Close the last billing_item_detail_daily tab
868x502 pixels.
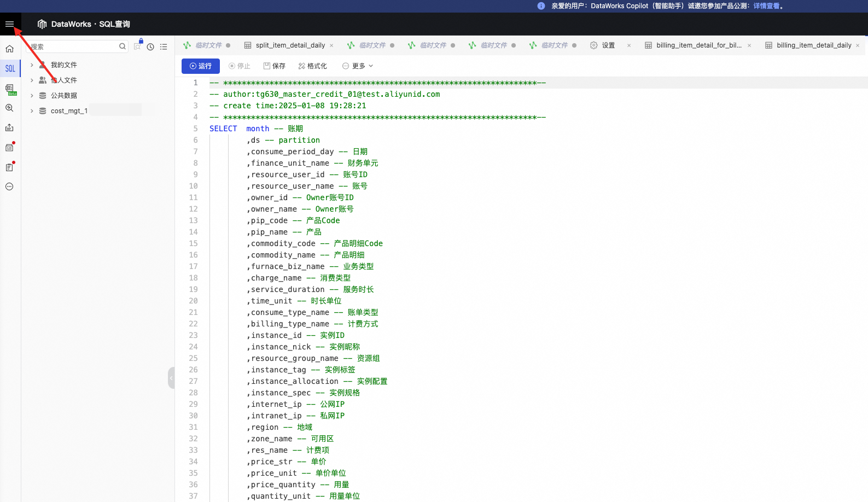point(858,45)
